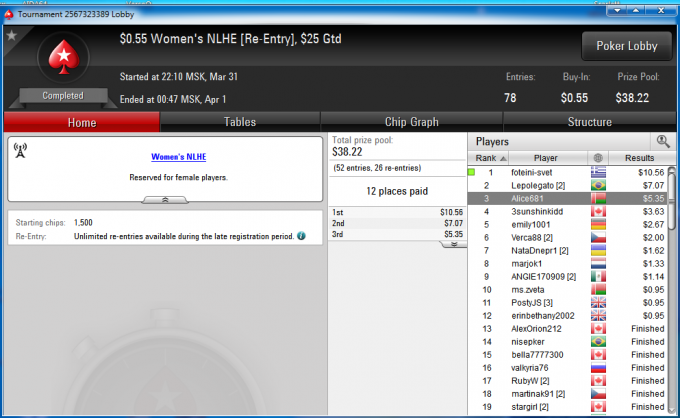This screenshot has height=418, width=680.
Task: Click the Belarus flag beside Alice681
Action: point(598,199)
